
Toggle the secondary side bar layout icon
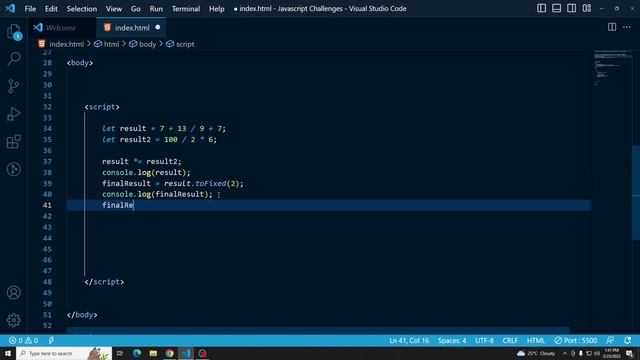(x=571, y=8)
